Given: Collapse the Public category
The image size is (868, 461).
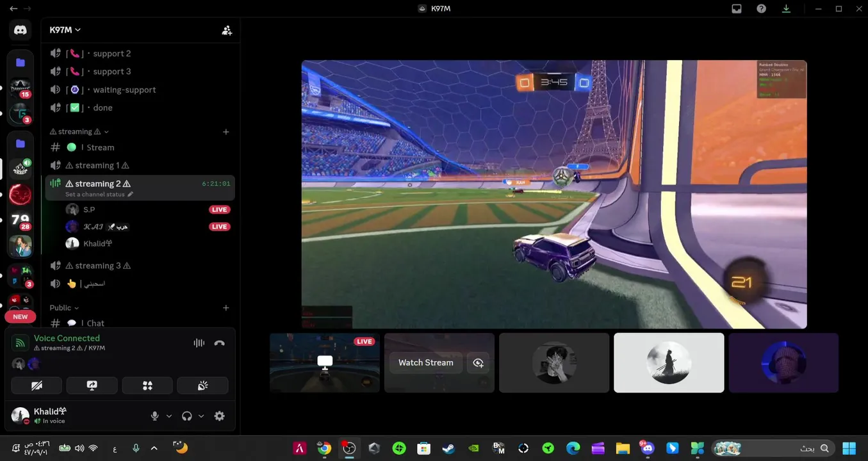Looking at the screenshot, I should click(x=65, y=308).
